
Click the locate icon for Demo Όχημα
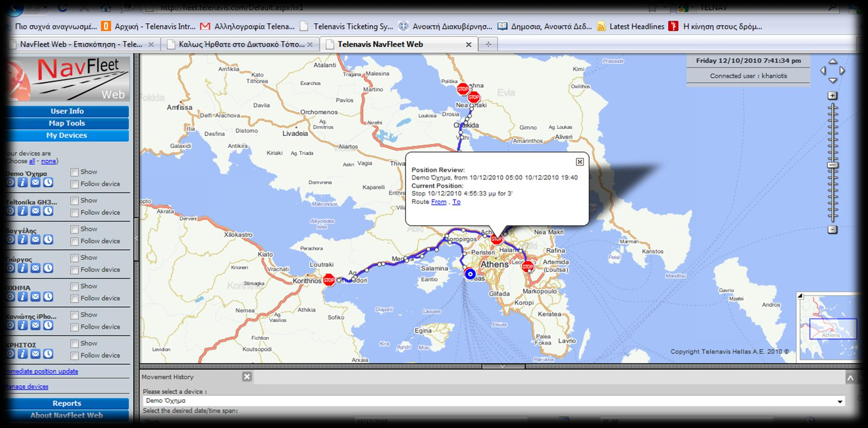pyautogui.click(x=10, y=183)
